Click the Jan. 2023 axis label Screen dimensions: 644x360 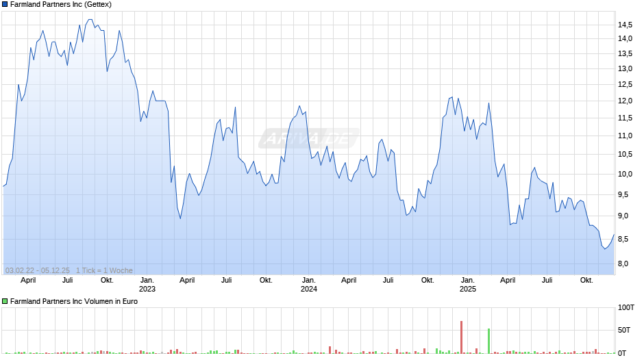pos(147,285)
